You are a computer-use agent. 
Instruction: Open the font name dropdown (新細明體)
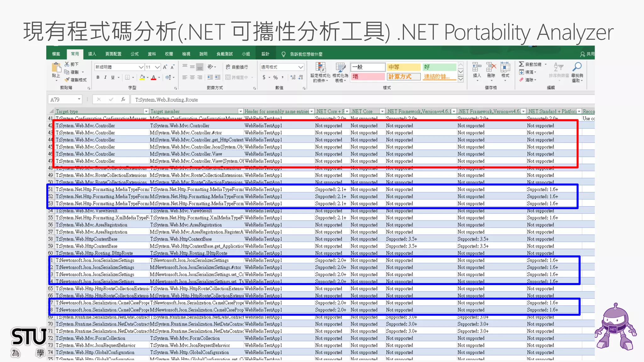coord(141,67)
